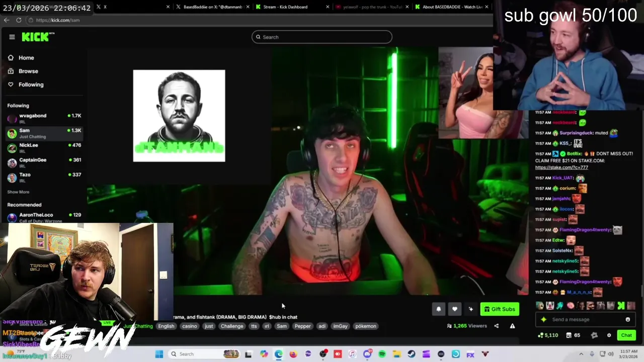This screenshot has height=362, width=644.
Task: Click the heart follow icon under the stream
Action: click(454, 309)
